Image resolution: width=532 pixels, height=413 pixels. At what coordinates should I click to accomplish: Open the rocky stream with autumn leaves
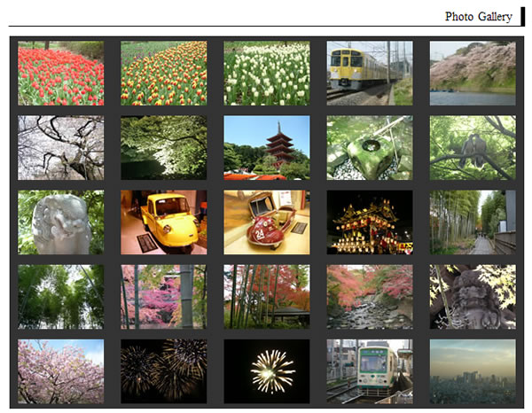tap(369, 297)
